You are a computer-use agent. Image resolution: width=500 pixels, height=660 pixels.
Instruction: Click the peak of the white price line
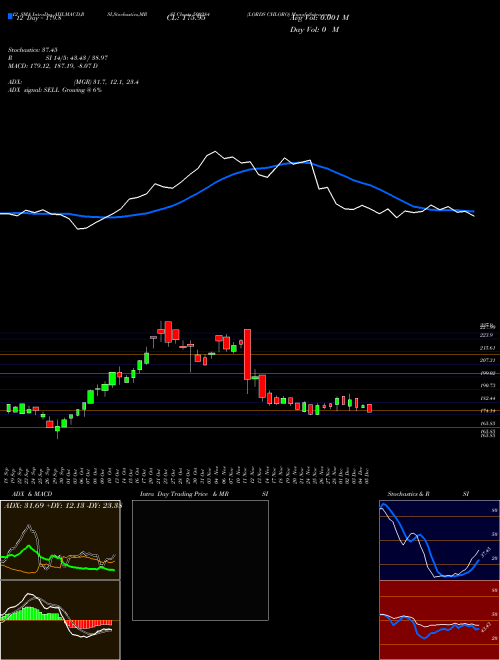tap(215, 152)
